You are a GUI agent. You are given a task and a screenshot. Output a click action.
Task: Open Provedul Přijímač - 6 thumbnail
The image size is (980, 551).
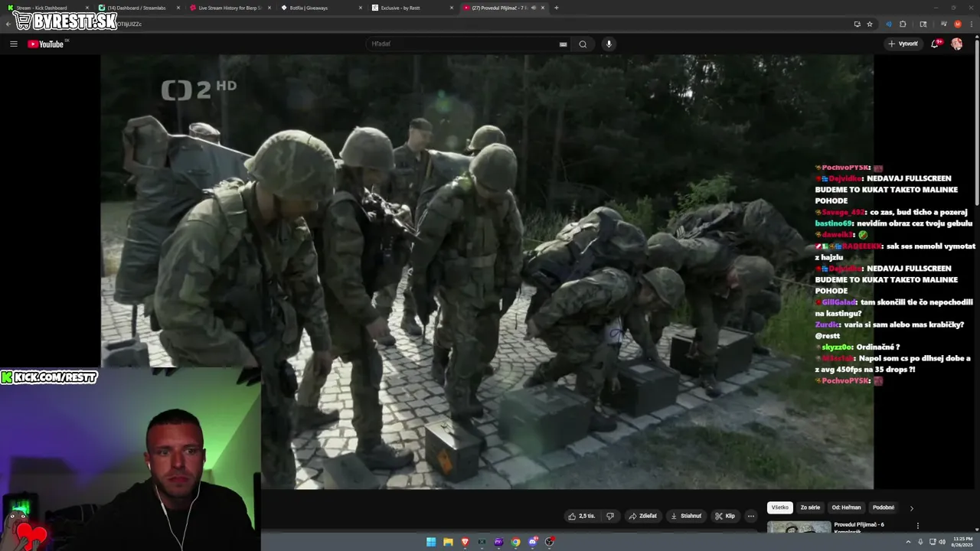(x=799, y=528)
